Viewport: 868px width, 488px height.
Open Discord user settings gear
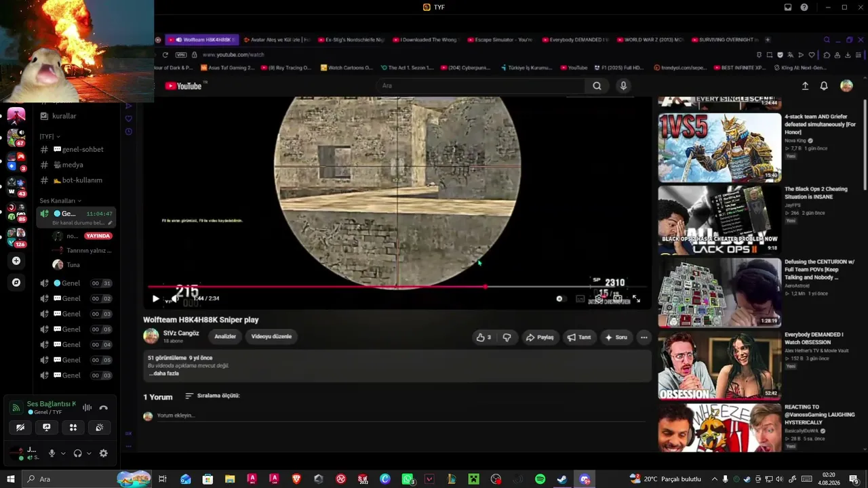coord(103,453)
